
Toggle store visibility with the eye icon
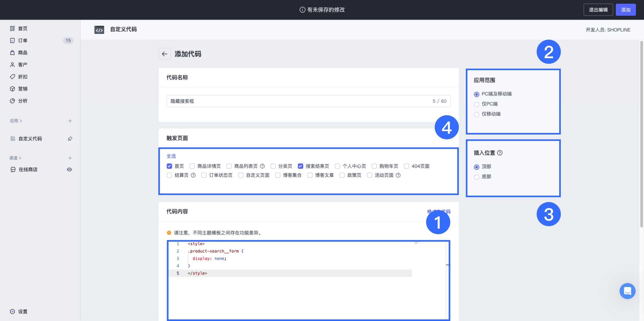coord(69,169)
